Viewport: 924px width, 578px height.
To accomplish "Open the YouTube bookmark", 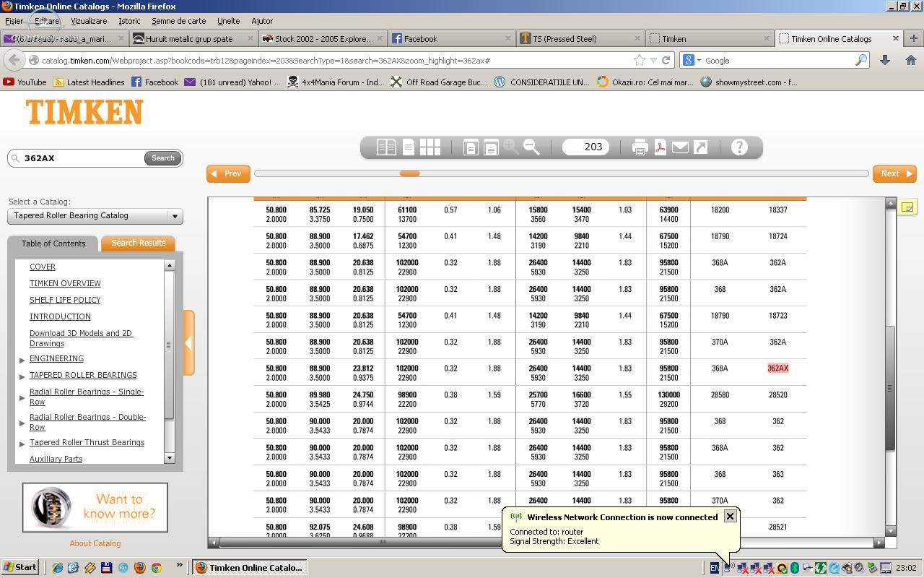I will [25, 82].
